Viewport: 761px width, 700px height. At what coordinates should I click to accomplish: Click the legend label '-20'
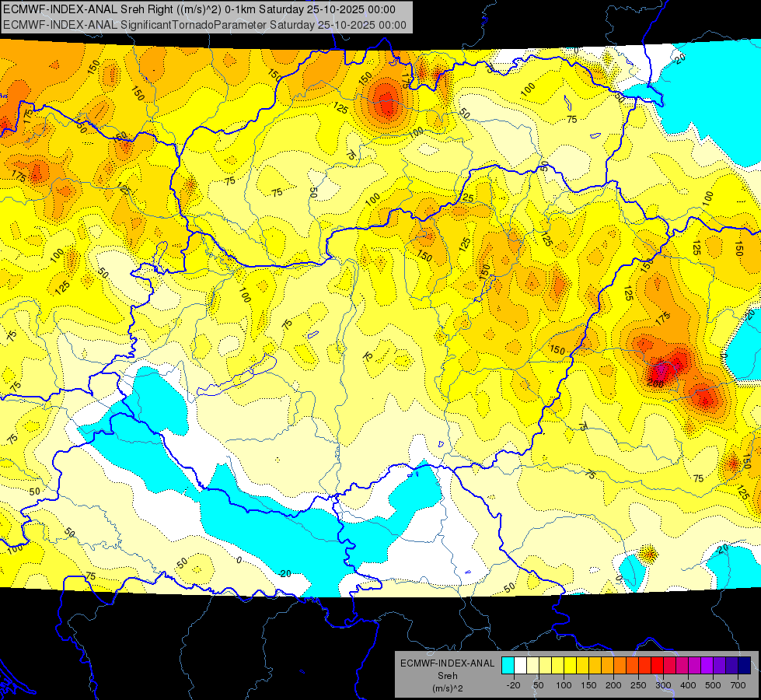pos(514,685)
